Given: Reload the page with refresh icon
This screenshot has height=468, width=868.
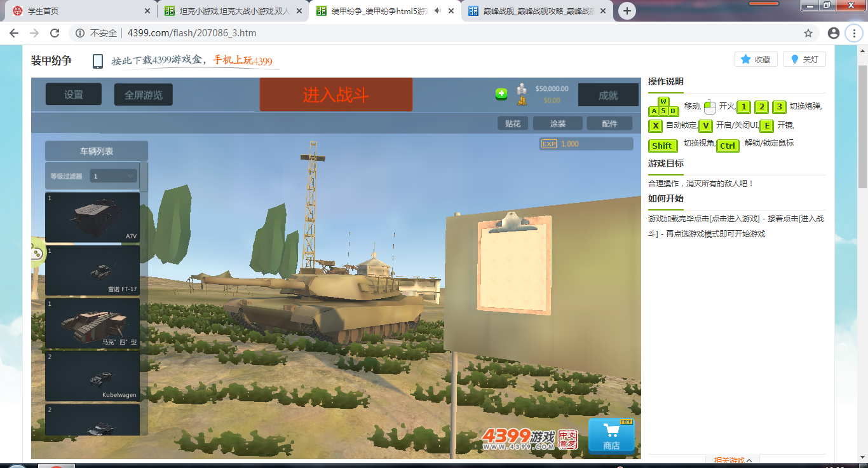Looking at the screenshot, I should coord(55,33).
